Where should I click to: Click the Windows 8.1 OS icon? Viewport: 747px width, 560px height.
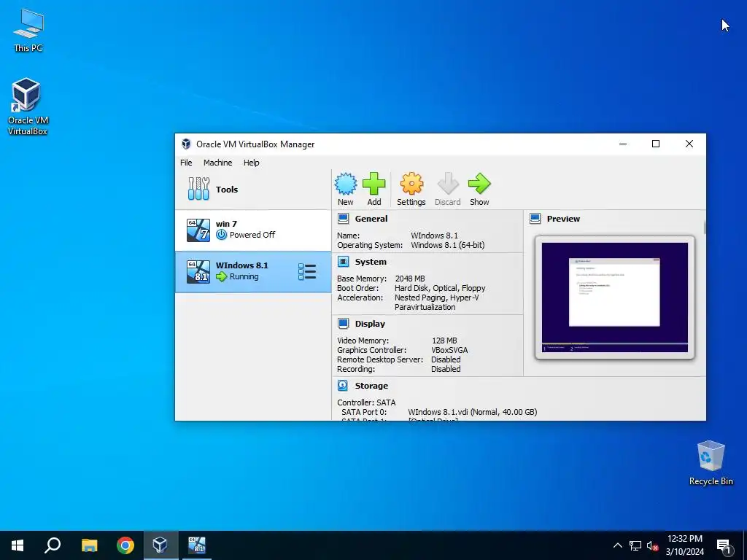[x=198, y=271]
